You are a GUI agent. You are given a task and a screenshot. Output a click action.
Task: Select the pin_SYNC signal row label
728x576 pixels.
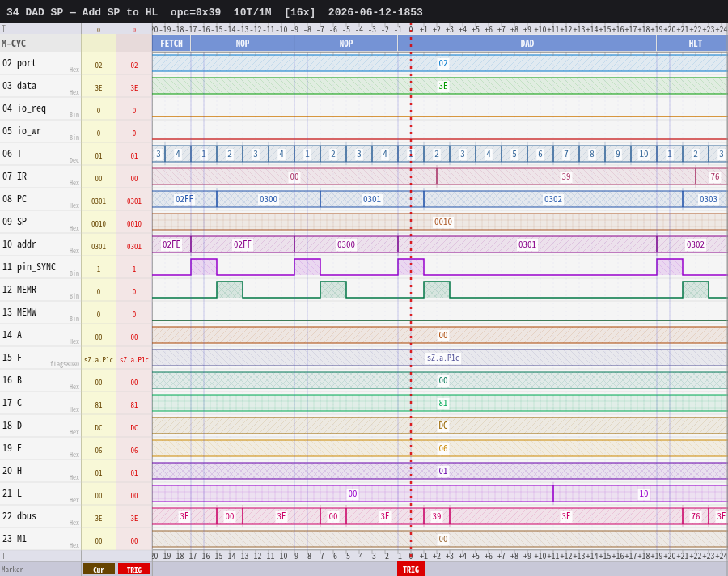point(29,267)
